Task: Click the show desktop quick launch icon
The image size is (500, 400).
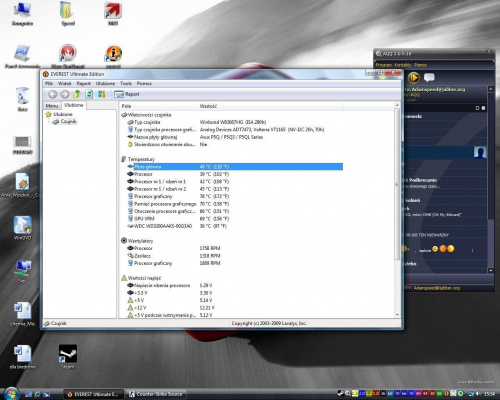Action: (x=28, y=394)
